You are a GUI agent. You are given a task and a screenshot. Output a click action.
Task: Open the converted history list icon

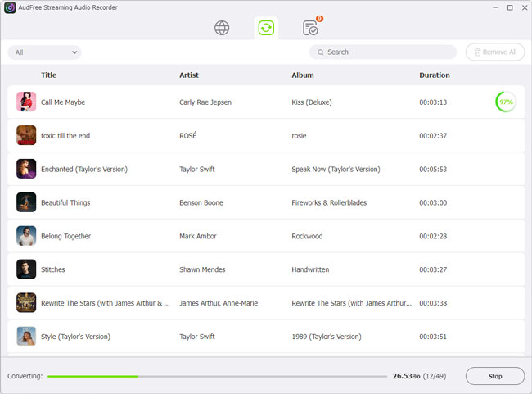tap(310, 28)
